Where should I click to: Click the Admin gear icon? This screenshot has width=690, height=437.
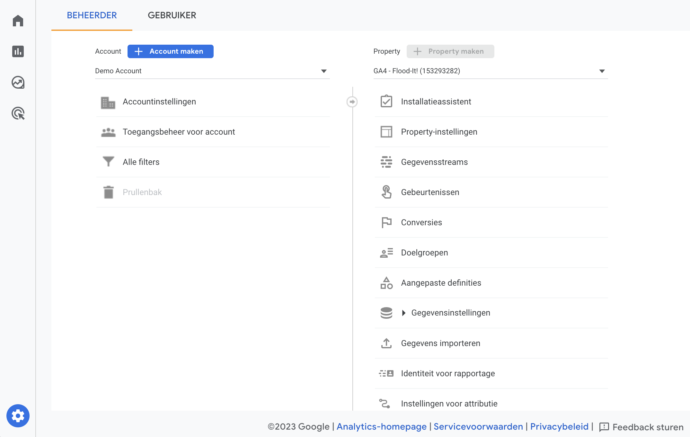[18, 415]
